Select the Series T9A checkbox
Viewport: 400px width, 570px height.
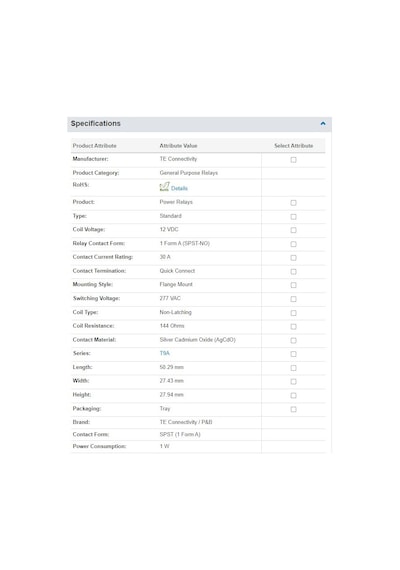point(293,354)
